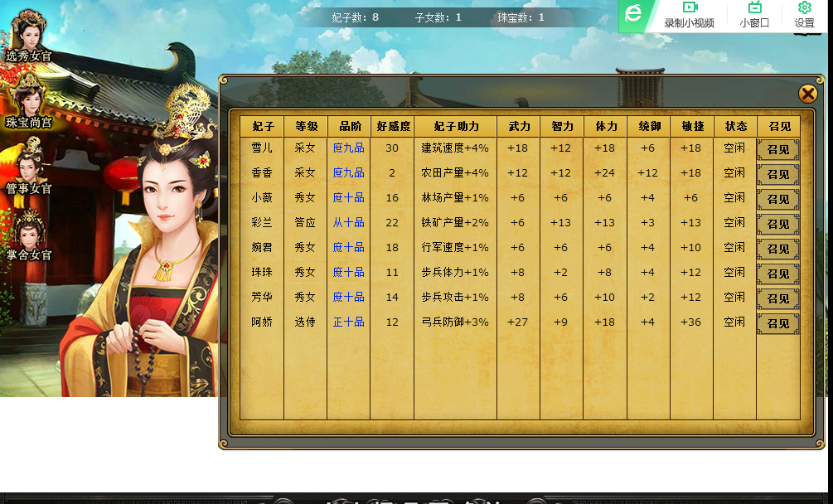
Task: Summon 彩兰 with her 召见 button
Action: click(x=778, y=224)
